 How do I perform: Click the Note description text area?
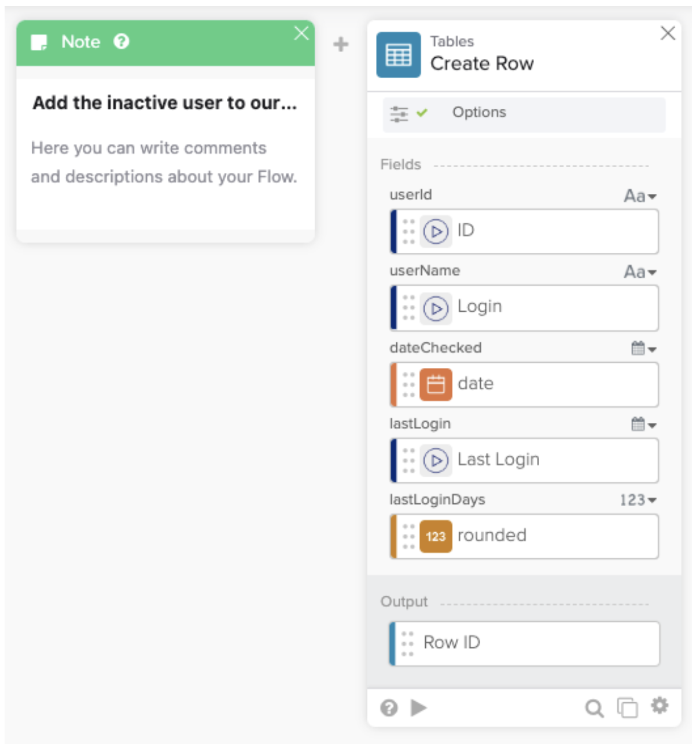point(164,163)
